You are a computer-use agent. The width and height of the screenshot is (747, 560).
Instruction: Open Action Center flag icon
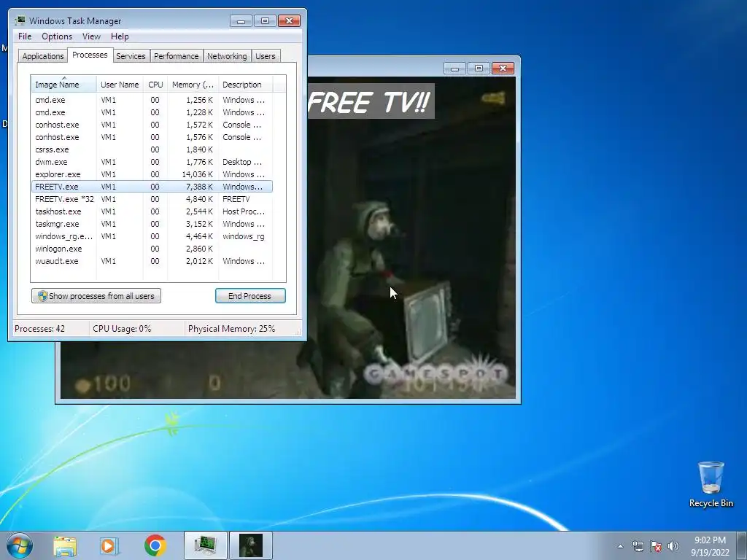(656, 546)
